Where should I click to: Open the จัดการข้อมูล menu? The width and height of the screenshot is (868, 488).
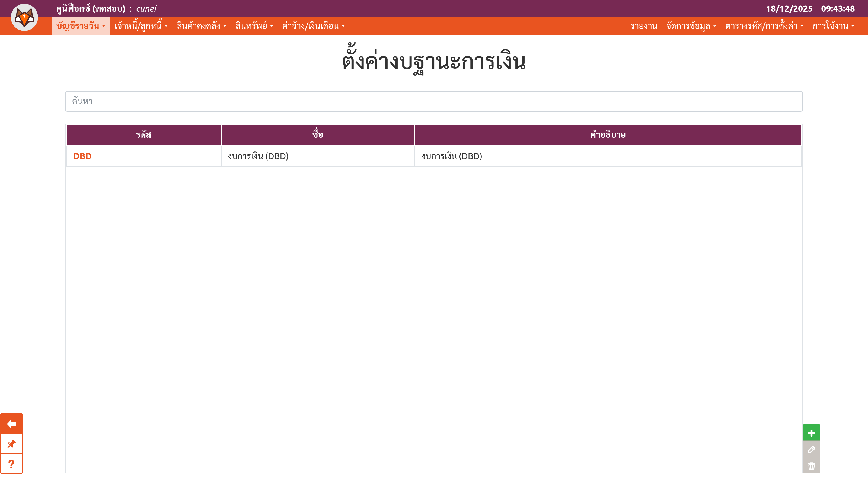tap(691, 26)
